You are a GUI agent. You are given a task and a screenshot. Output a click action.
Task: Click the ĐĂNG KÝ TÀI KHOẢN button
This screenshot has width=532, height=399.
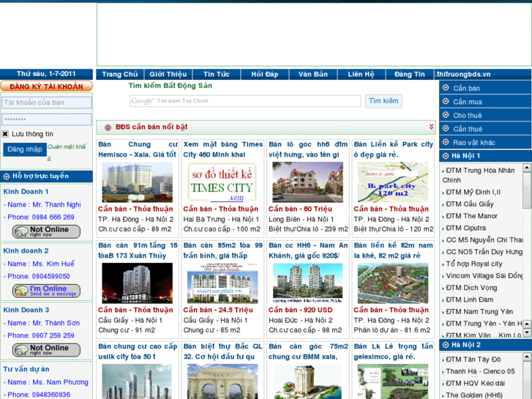click(x=47, y=86)
